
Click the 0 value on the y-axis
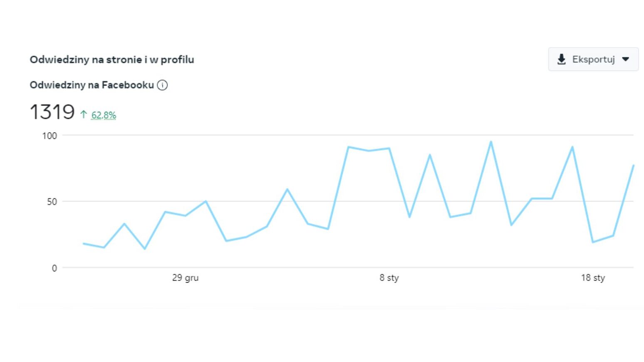54,268
